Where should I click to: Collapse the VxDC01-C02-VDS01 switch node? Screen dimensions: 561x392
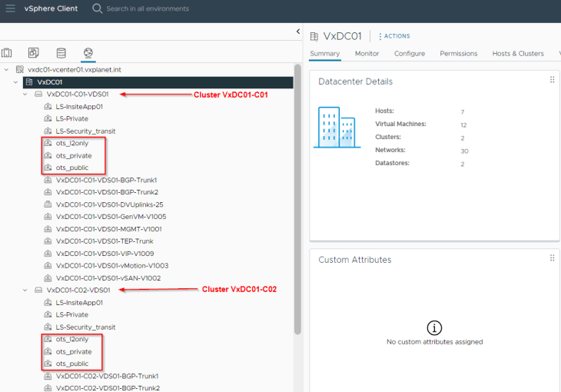click(x=25, y=290)
